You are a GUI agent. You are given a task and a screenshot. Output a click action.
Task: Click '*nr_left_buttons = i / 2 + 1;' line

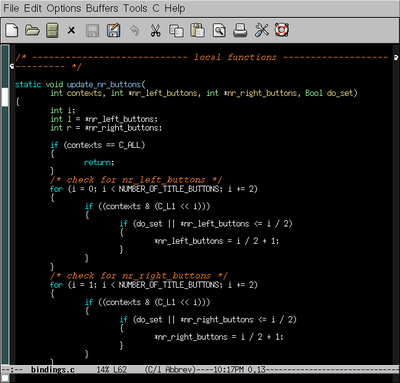[x=217, y=241]
